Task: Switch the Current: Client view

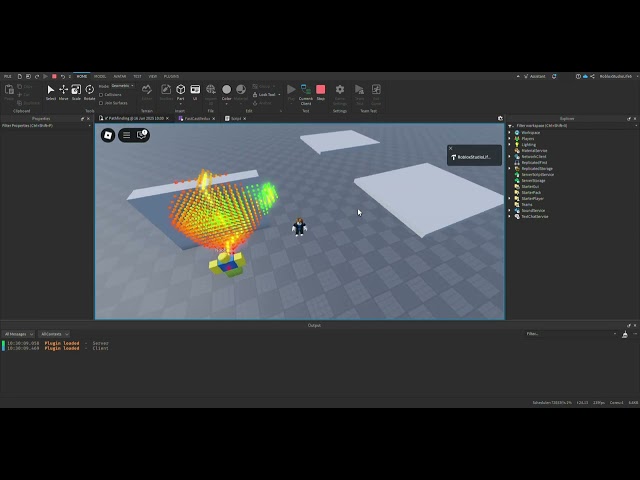Action: [x=306, y=95]
